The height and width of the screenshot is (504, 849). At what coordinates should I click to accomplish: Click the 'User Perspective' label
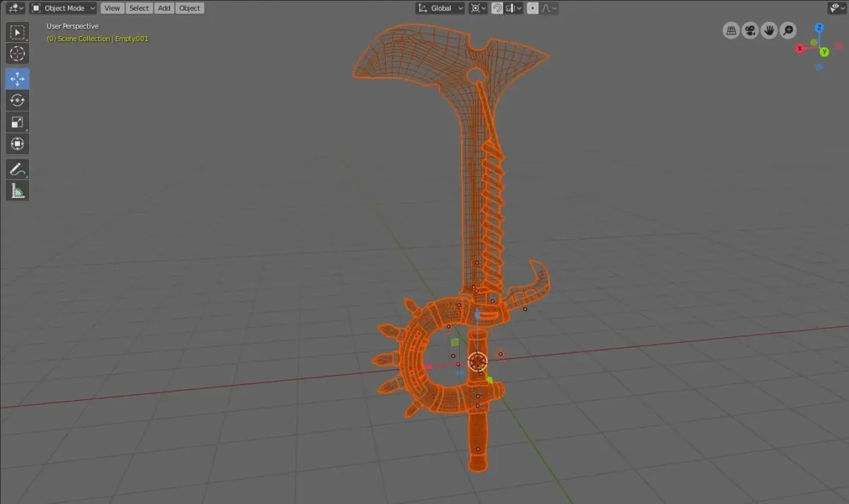tap(73, 26)
